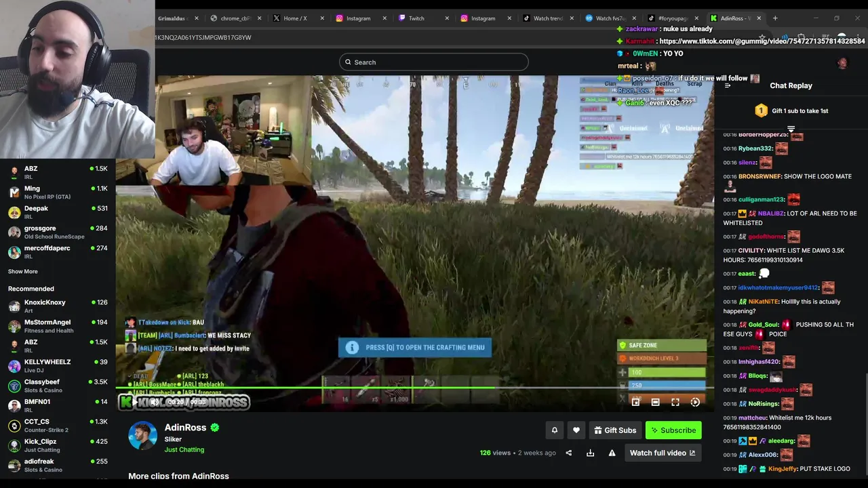868x488 pixels.
Task: Report the clip with the warning icon
Action: pyautogui.click(x=612, y=453)
